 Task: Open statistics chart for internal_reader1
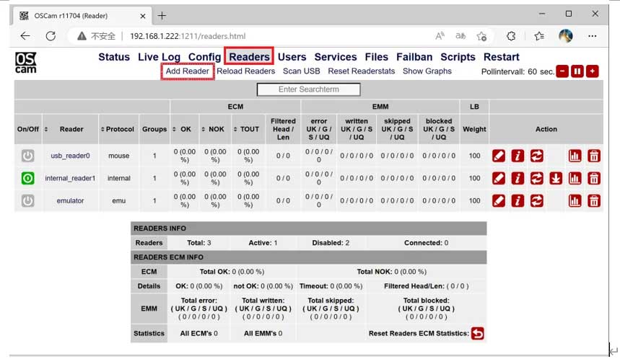coord(575,179)
